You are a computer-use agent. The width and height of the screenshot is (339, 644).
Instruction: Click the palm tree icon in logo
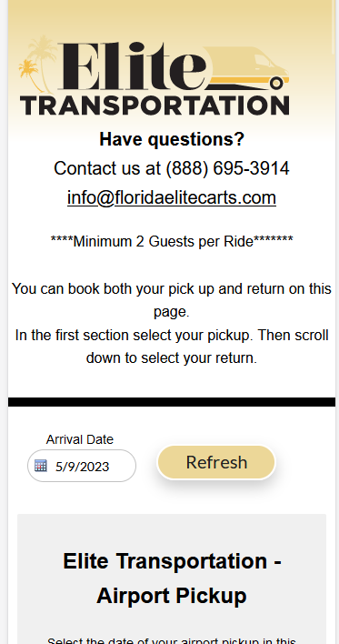point(37,65)
